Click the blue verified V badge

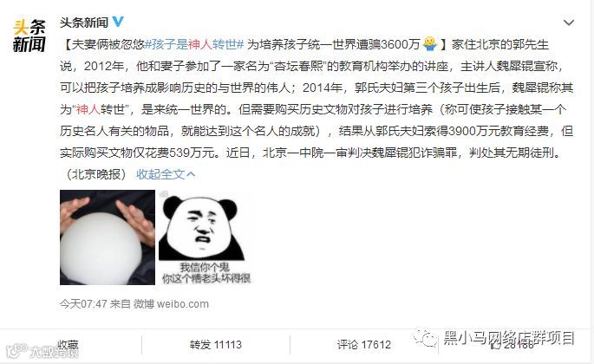click(118, 22)
